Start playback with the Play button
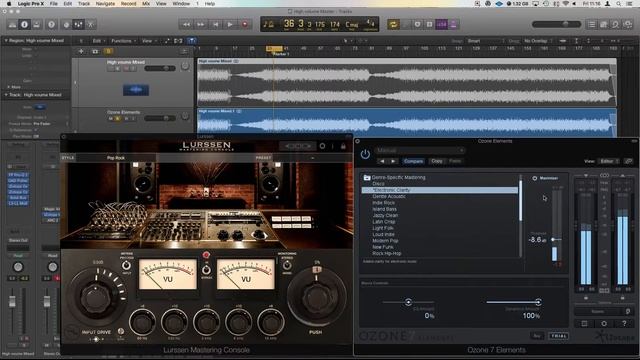This screenshot has width=640, height=360. click(230, 24)
